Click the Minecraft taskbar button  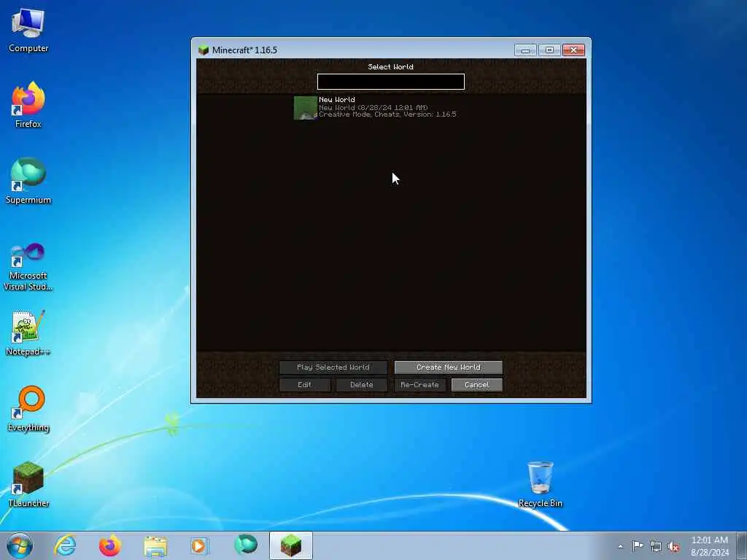(290, 545)
